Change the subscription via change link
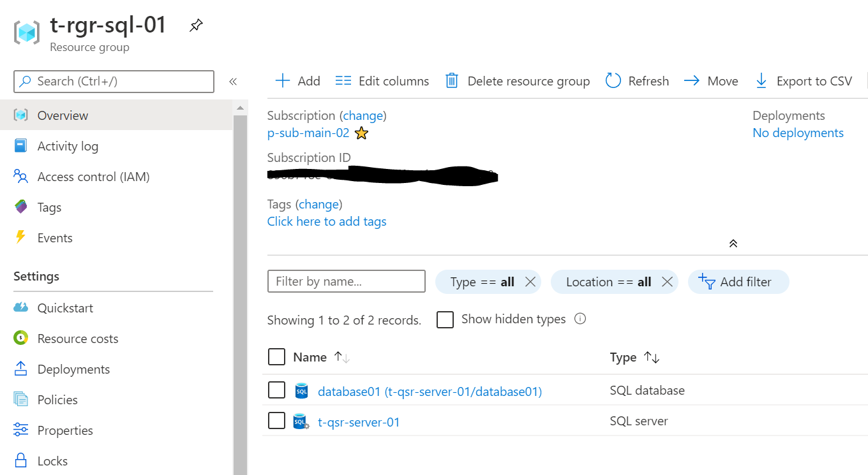The width and height of the screenshot is (868, 475). click(364, 115)
